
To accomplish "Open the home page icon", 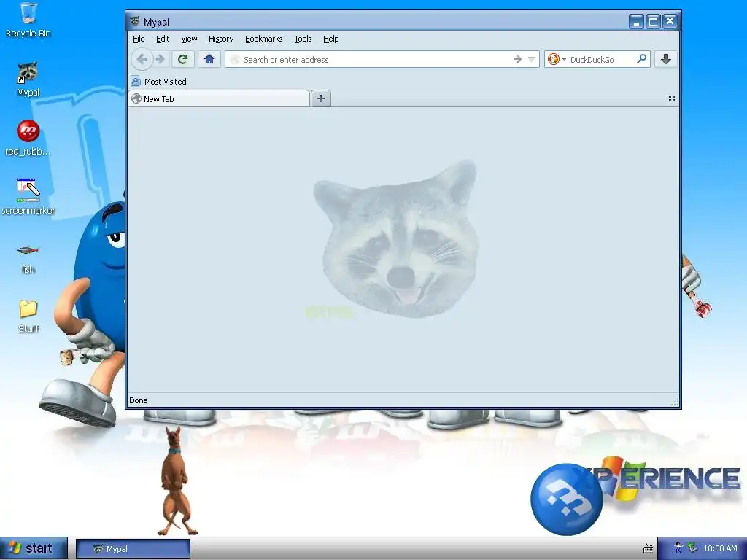I will pyautogui.click(x=209, y=60).
